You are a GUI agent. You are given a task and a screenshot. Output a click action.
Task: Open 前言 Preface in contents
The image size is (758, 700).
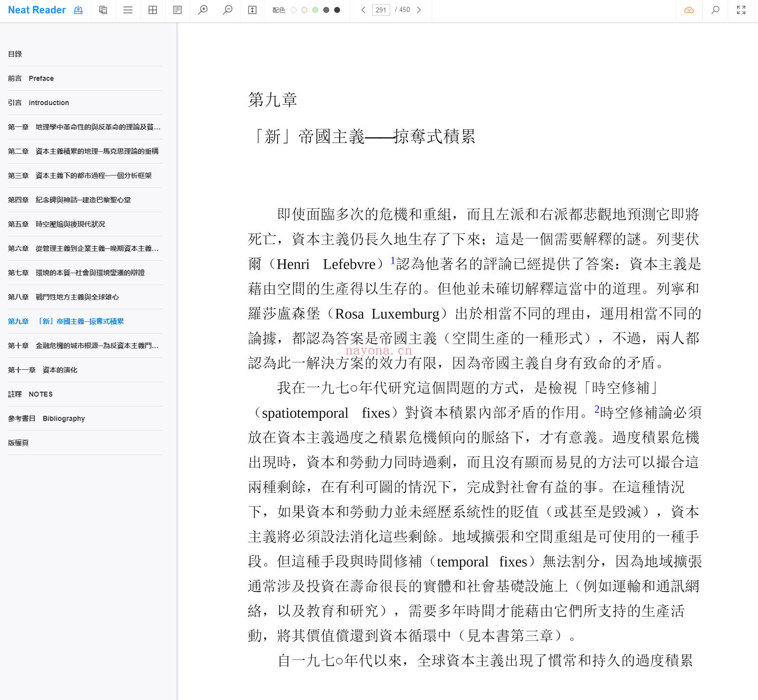pyautogui.click(x=85, y=78)
